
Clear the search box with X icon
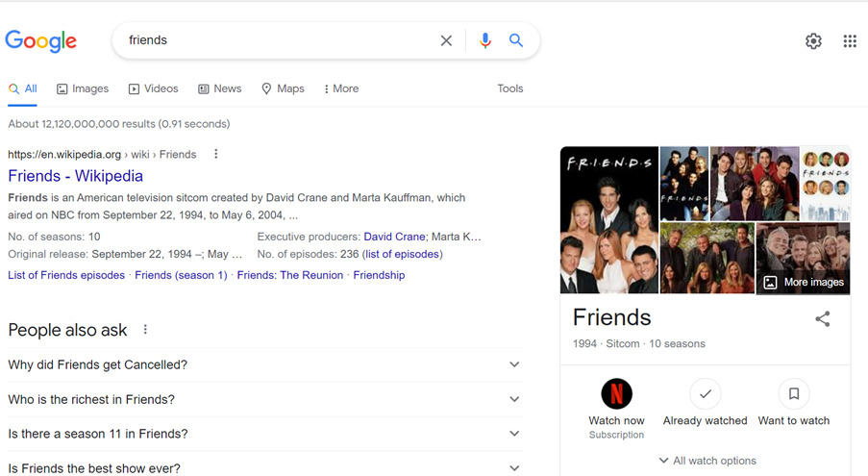(x=446, y=40)
